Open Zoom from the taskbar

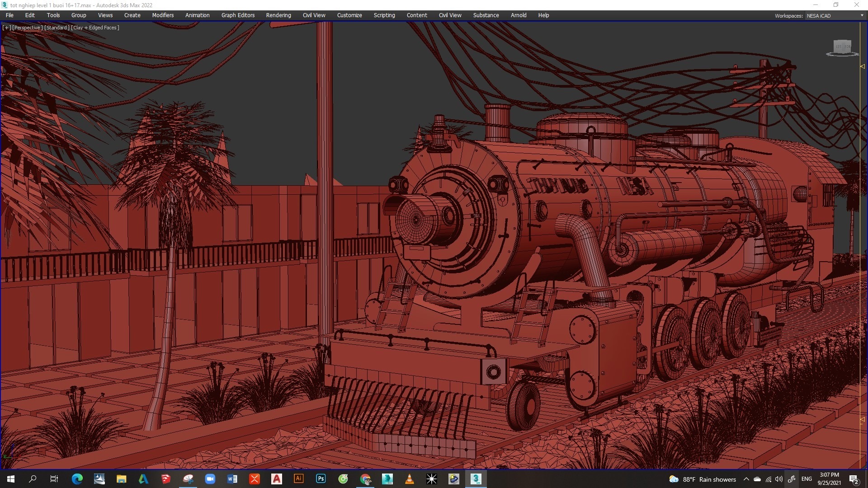click(x=210, y=479)
